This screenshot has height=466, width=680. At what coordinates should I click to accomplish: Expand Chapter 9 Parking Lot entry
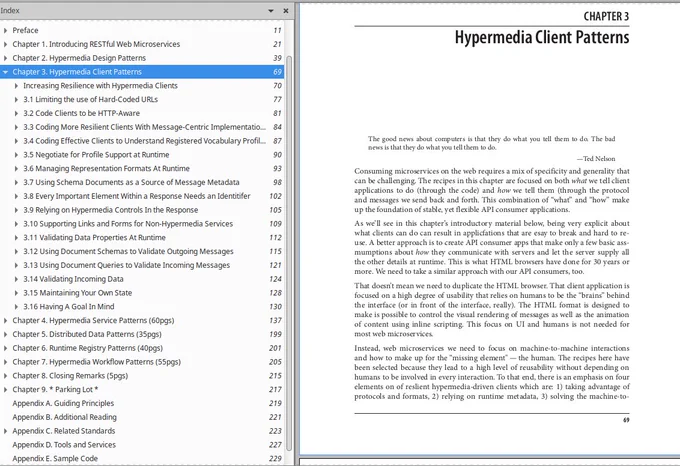coord(5,390)
